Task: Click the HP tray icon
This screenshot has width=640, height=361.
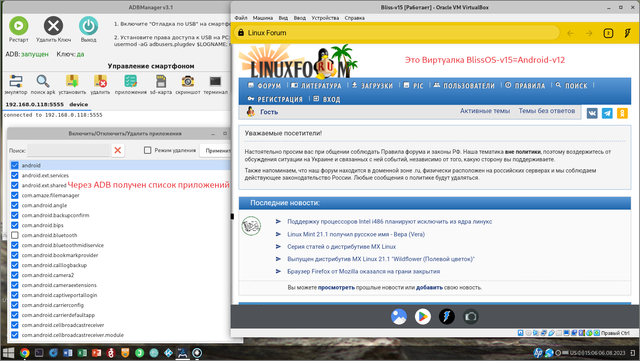Action: (538, 353)
